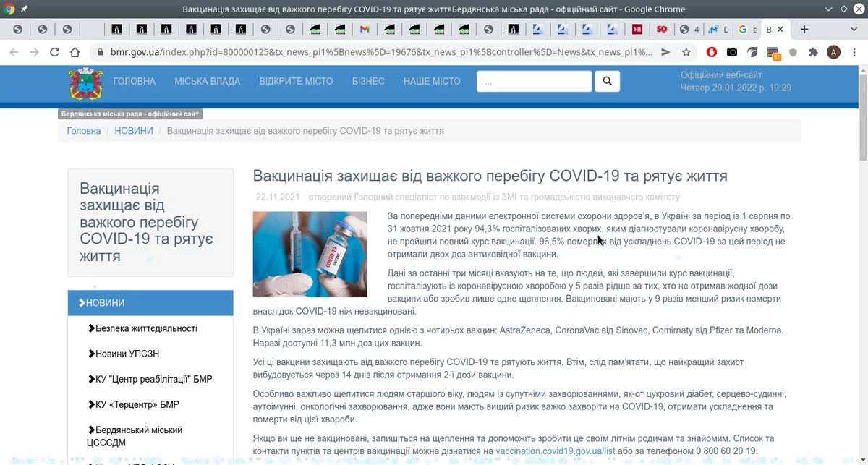Click the camera screenshot extension icon
The image size is (868, 465).
click(732, 52)
